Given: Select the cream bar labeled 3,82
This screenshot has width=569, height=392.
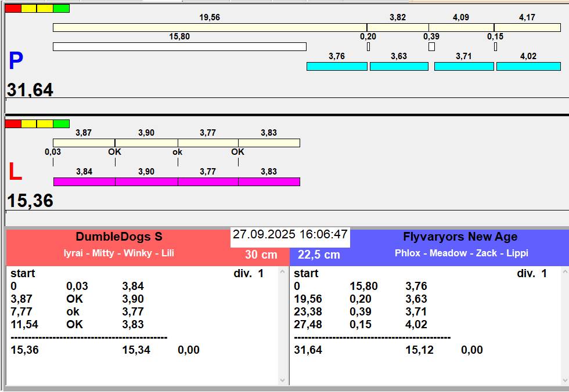Looking at the screenshot, I should click(x=398, y=27).
